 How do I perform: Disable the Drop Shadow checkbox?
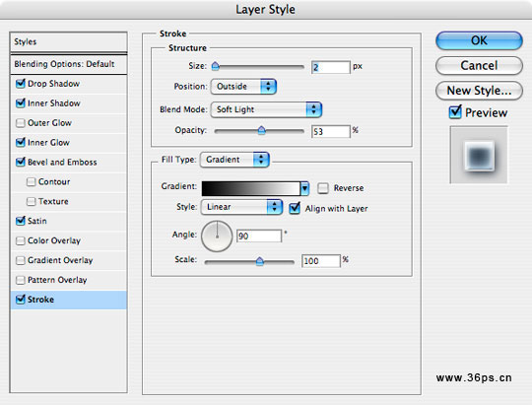click(x=21, y=84)
